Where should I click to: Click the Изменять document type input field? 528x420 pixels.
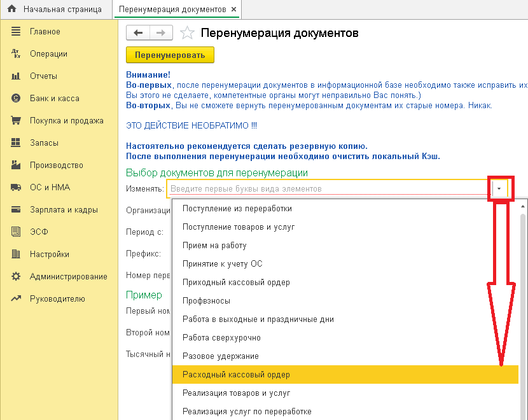point(328,189)
